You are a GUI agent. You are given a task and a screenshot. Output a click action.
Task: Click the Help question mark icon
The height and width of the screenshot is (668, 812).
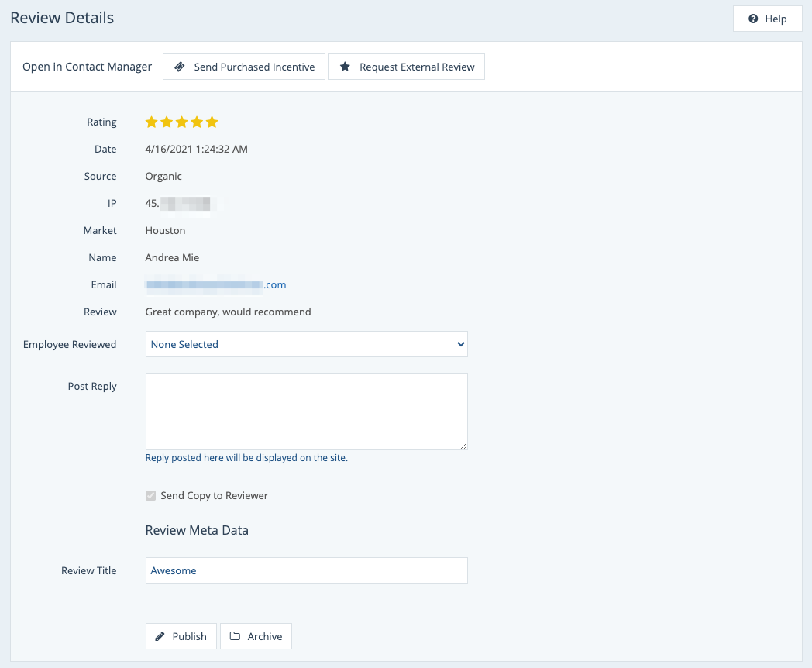click(x=753, y=19)
